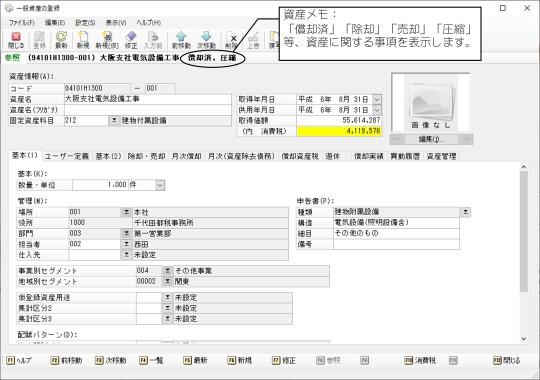Switch to the 基本(2) tab
Screen dimensions: 540x380
click(108, 156)
